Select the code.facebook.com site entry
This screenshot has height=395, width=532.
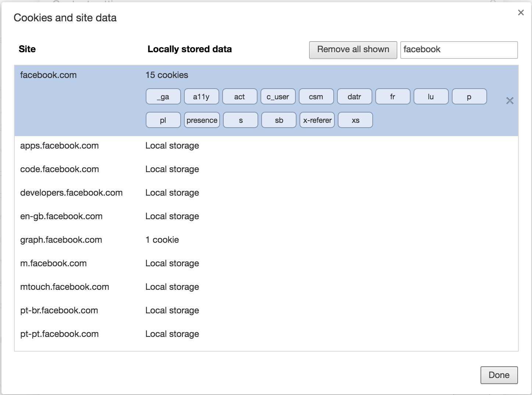tap(59, 169)
